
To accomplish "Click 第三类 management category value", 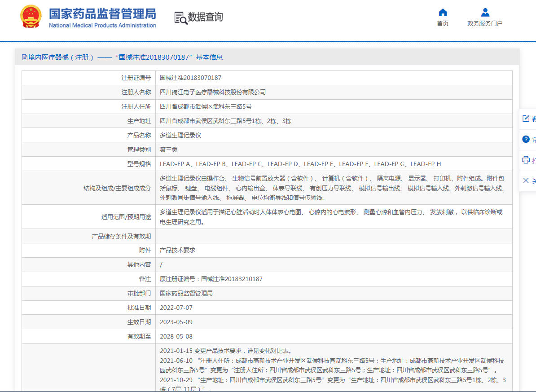I will (168, 150).
